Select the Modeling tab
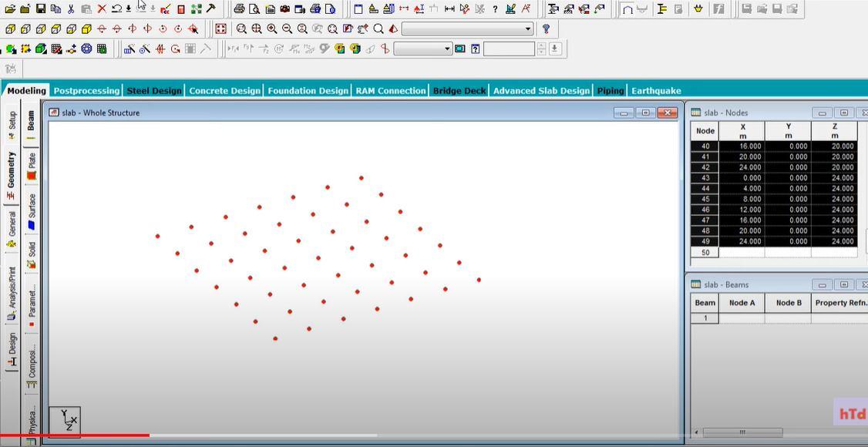This screenshot has height=447, width=868. 26,91
